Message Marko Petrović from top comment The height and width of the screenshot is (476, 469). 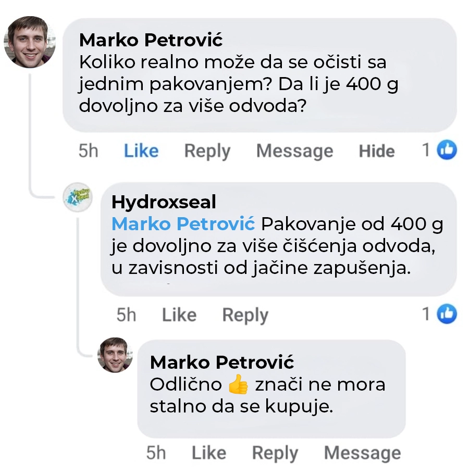pos(294,151)
